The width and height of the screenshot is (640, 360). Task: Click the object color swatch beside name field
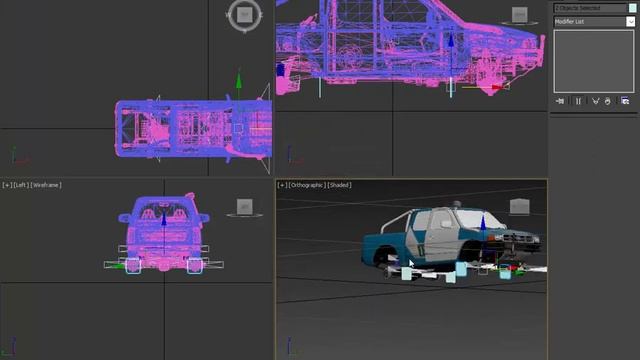tap(633, 8)
